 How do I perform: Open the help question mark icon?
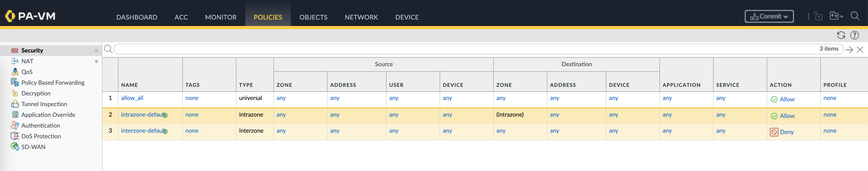(854, 35)
